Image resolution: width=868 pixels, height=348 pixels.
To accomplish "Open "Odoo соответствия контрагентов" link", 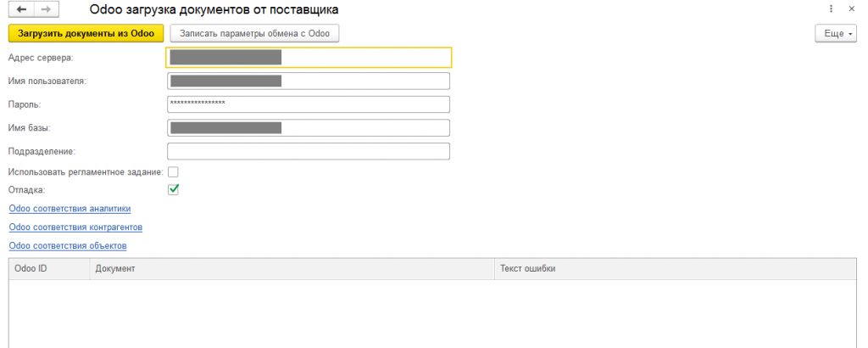I will tap(75, 227).
